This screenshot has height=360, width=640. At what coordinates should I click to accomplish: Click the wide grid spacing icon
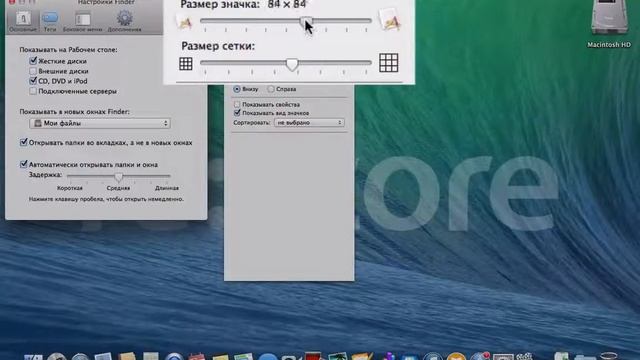pyautogui.click(x=389, y=63)
